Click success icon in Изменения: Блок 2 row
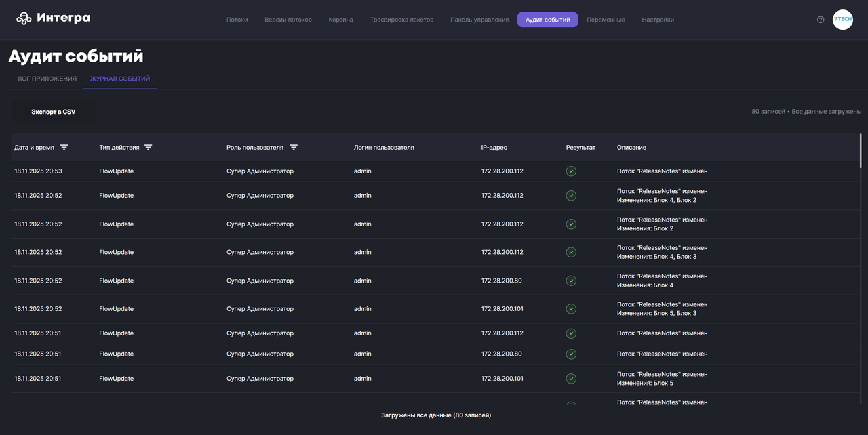 click(x=571, y=224)
